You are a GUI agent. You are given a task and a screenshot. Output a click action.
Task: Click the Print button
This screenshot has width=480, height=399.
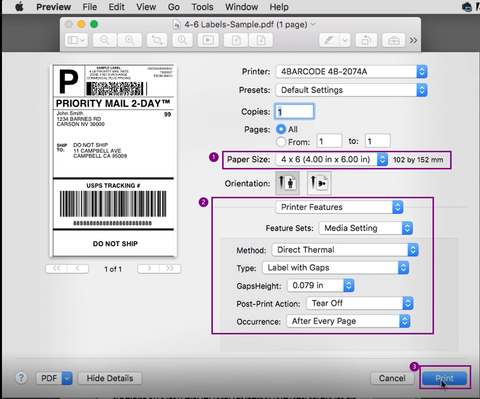pos(444,378)
